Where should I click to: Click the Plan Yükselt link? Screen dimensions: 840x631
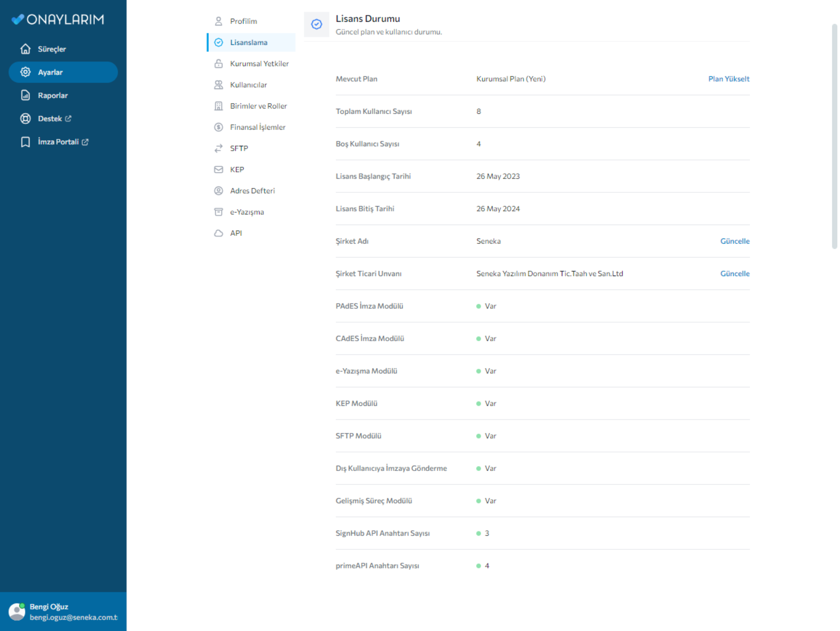point(728,79)
